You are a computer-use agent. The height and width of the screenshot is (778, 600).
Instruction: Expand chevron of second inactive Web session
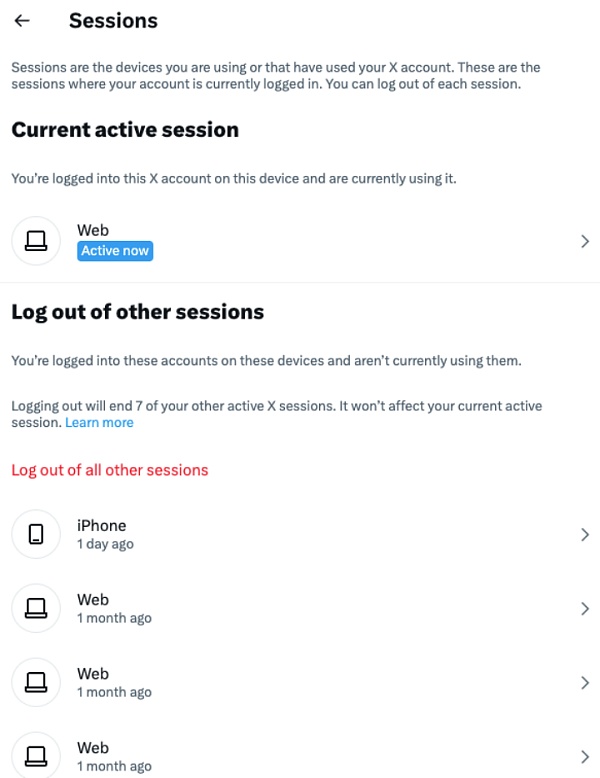(x=585, y=683)
